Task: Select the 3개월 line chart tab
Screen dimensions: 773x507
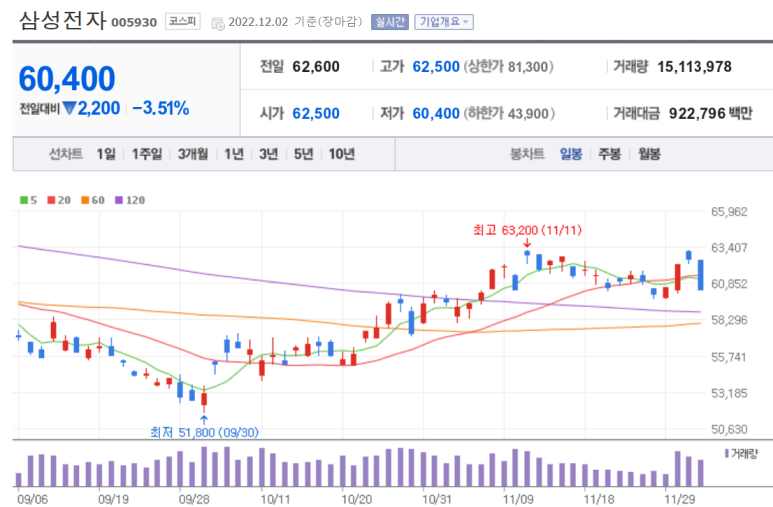Action: pyautogui.click(x=193, y=154)
